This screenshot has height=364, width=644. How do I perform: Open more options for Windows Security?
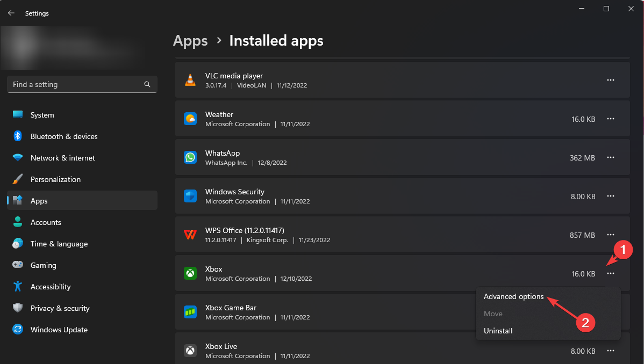pos(611,196)
